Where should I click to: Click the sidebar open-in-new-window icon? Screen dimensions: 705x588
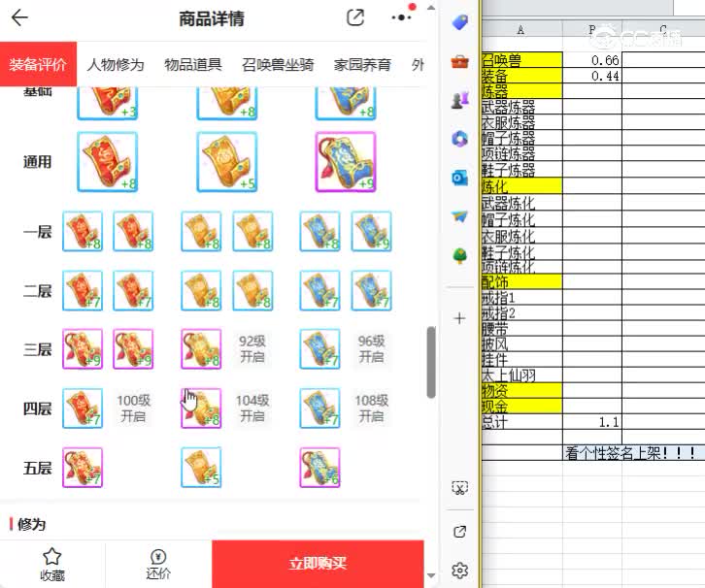[x=459, y=532]
